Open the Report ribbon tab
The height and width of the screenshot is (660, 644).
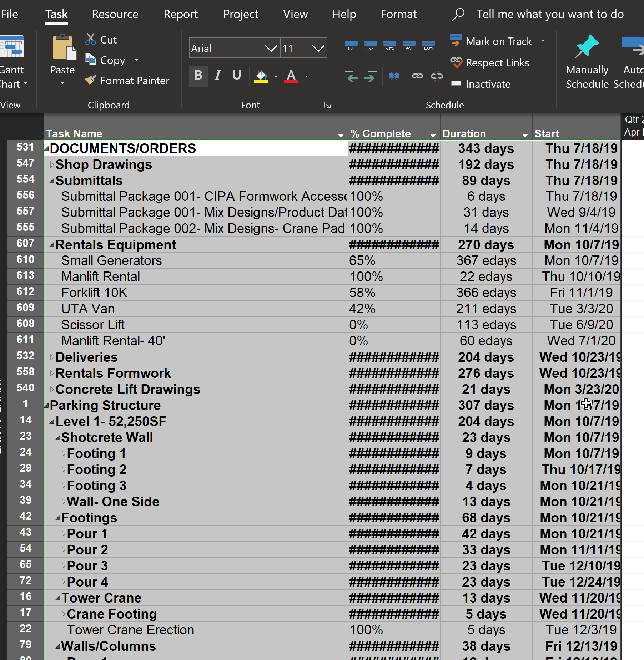click(x=181, y=14)
